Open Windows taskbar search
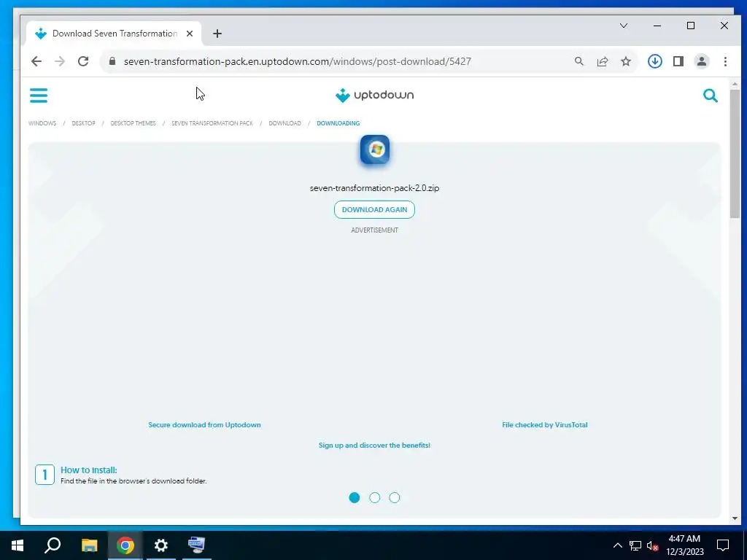The width and height of the screenshot is (747, 560). coord(53,545)
